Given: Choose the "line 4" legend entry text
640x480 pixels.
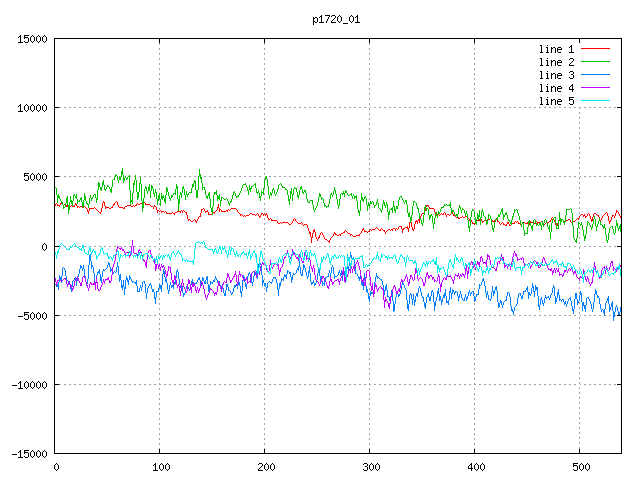Looking at the screenshot, I should [557, 87].
